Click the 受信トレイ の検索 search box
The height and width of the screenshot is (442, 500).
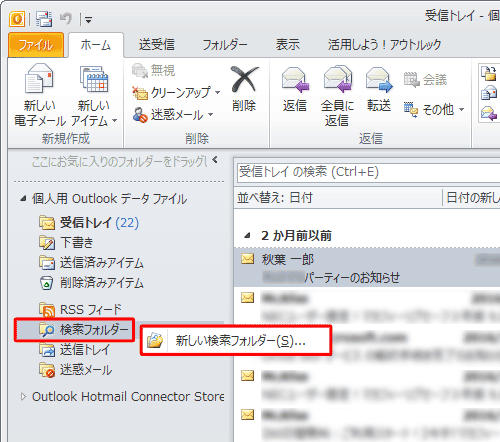[x=368, y=172]
